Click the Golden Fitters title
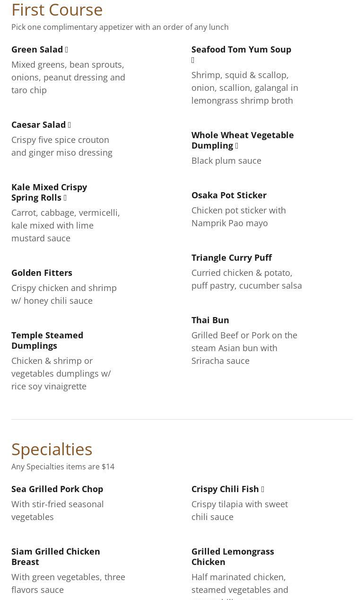Screen dimensions: 364x600 pyautogui.click(x=42, y=273)
